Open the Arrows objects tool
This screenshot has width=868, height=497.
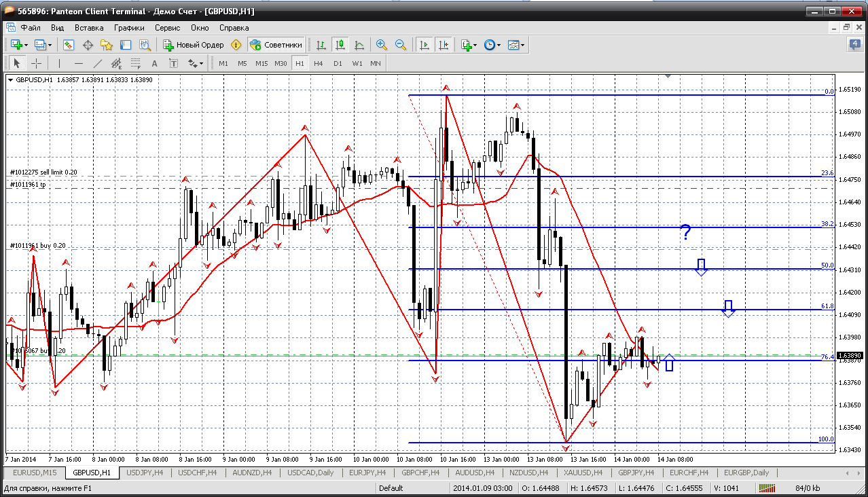(192, 63)
